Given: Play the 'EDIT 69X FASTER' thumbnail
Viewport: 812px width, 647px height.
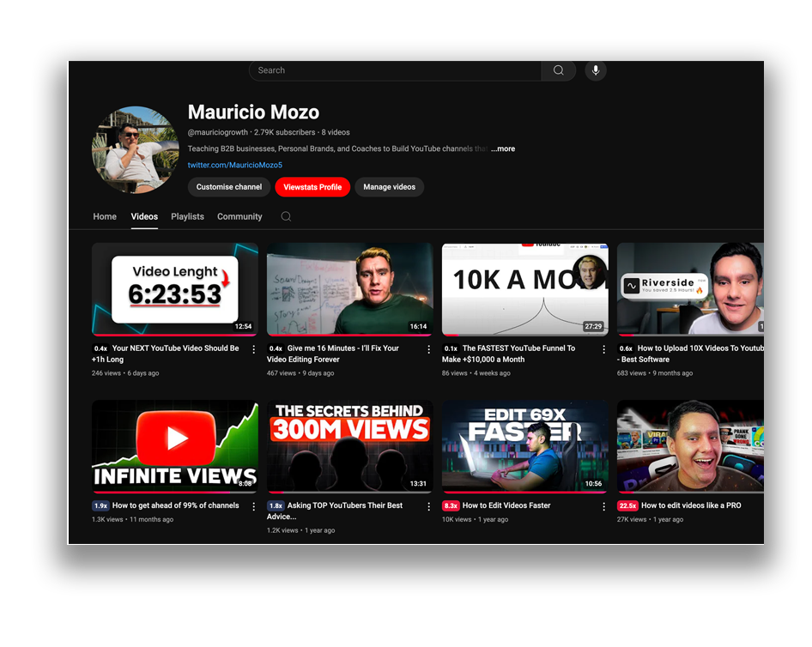Looking at the screenshot, I should click(x=525, y=447).
